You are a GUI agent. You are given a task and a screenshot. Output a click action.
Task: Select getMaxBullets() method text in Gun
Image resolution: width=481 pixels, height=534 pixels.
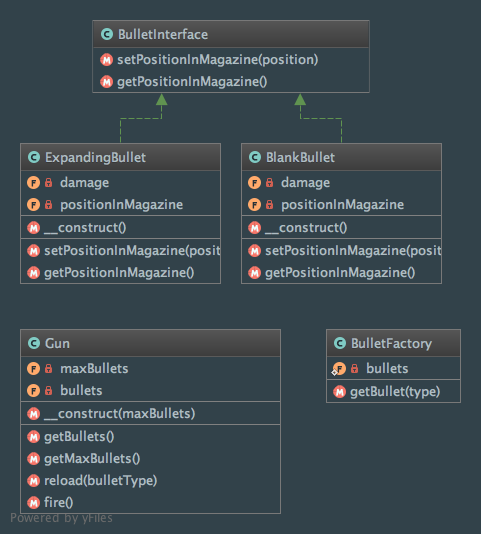click(x=92, y=459)
